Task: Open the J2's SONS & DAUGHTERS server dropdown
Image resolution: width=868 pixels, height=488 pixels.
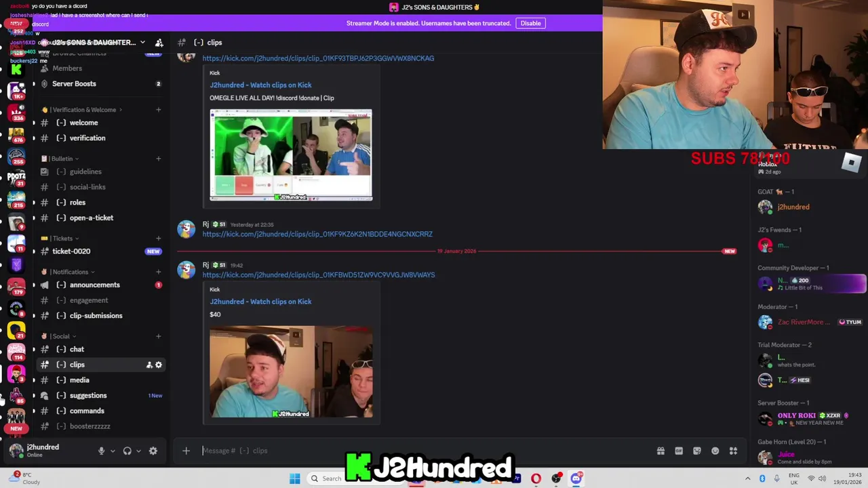Action: click(142, 43)
